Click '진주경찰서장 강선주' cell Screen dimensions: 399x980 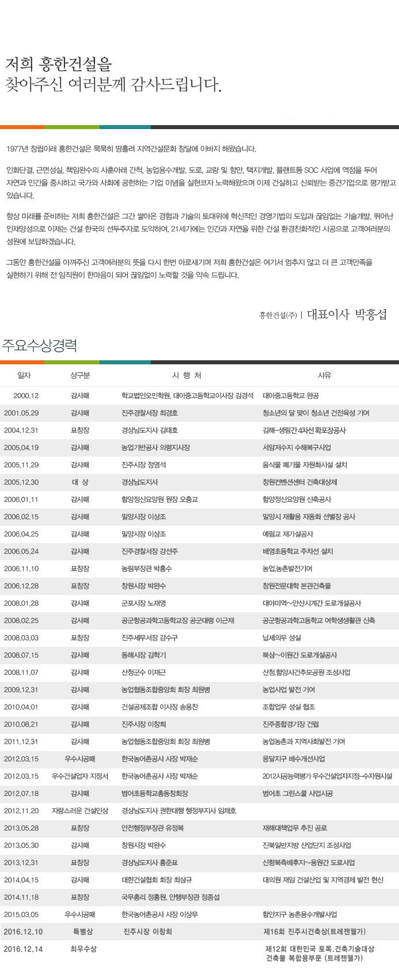click(x=150, y=551)
